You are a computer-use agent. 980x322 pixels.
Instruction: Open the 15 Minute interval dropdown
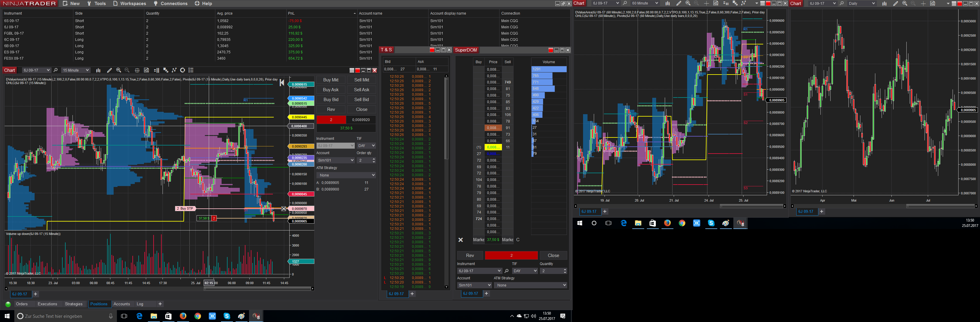(x=76, y=70)
